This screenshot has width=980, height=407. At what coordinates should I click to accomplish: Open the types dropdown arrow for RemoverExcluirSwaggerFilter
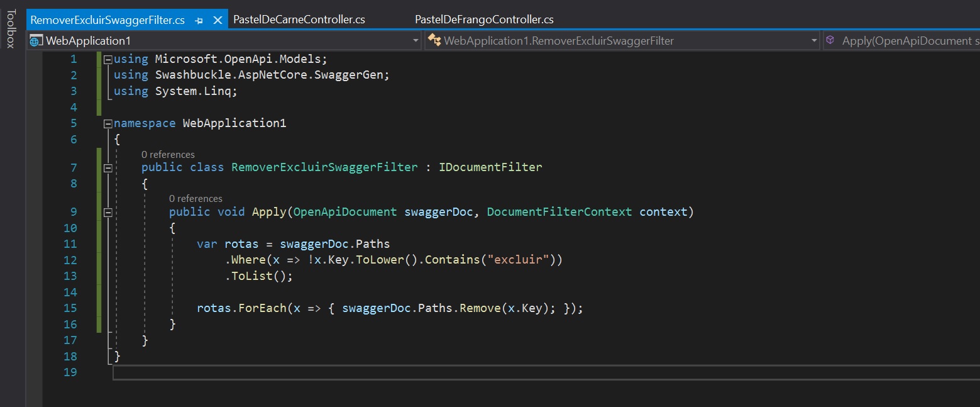(x=814, y=41)
